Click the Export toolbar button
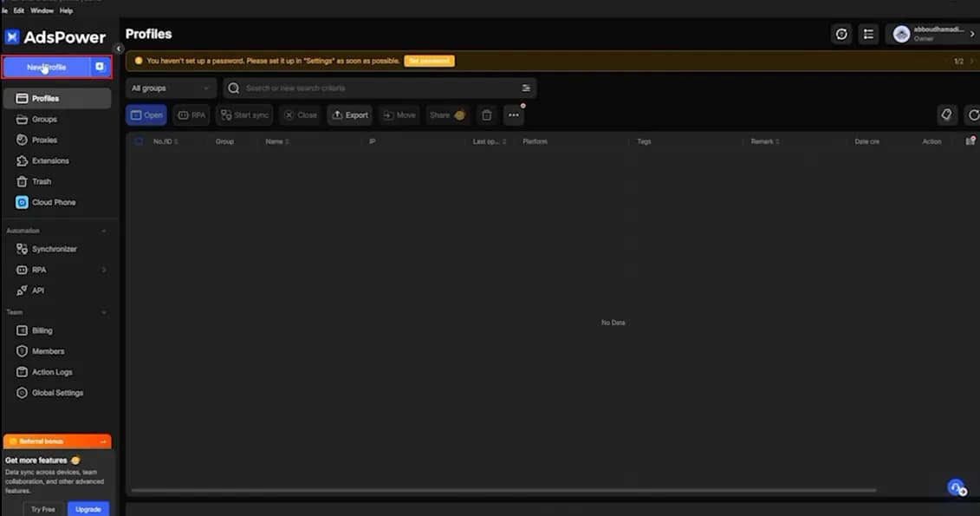This screenshot has height=516, width=980. pyautogui.click(x=350, y=115)
